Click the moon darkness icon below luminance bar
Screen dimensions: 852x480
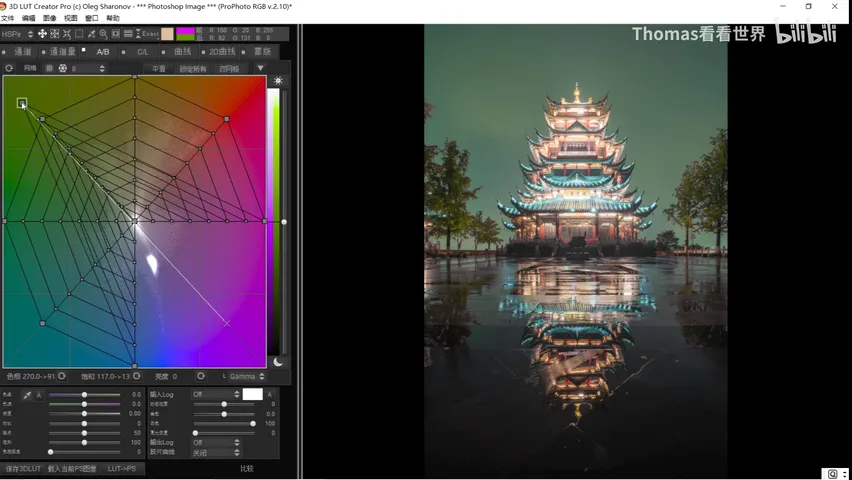pyautogui.click(x=278, y=362)
